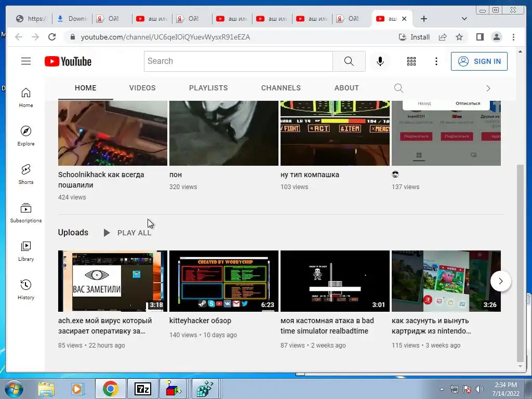Viewport: 532px width, 399px height.
Task: Open Subscriptions in left sidebar
Action: [26, 212]
